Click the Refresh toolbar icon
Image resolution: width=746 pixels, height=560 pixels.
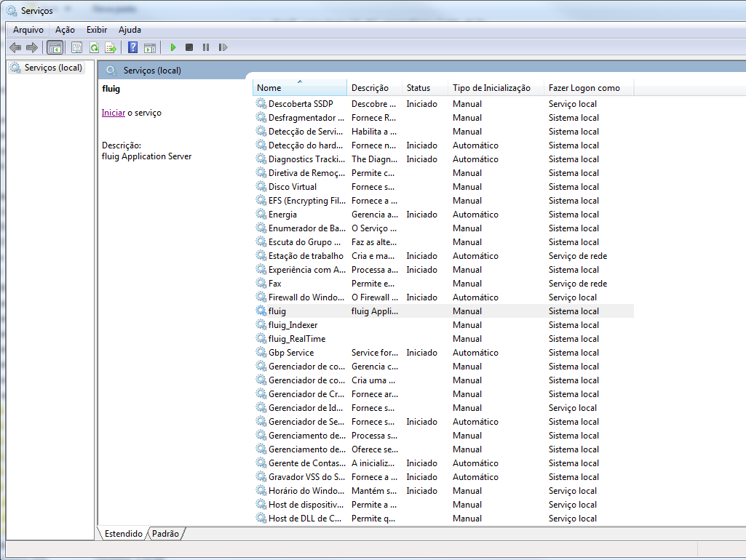tap(94, 47)
